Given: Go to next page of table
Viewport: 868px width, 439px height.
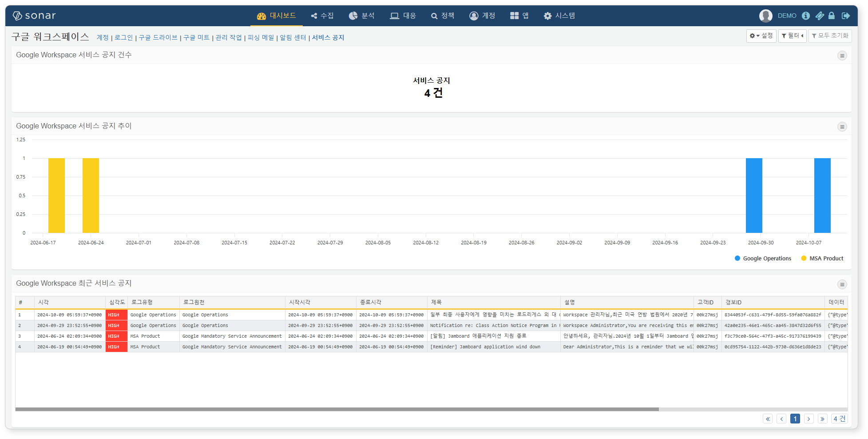Looking at the screenshot, I should (809, 419).
